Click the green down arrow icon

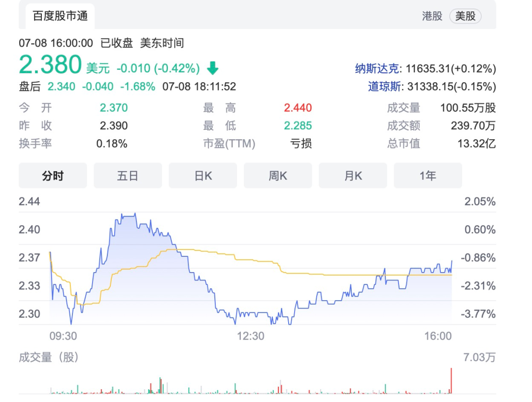(x=213, y=68)
